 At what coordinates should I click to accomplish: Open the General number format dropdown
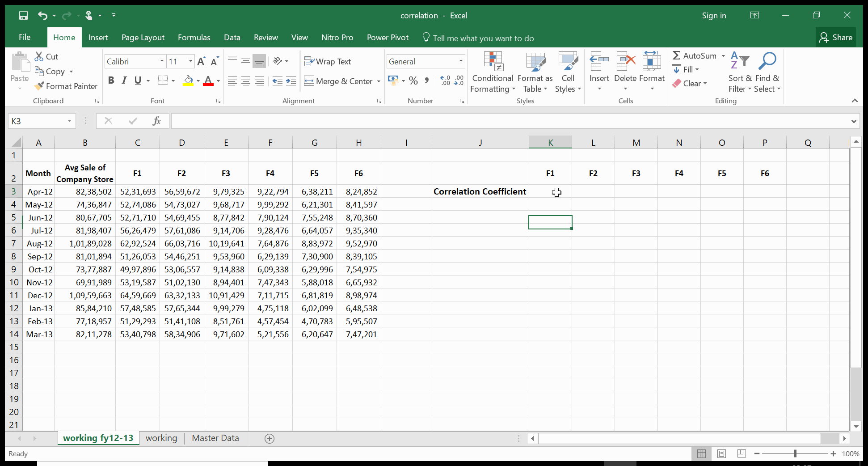[461, 61]
